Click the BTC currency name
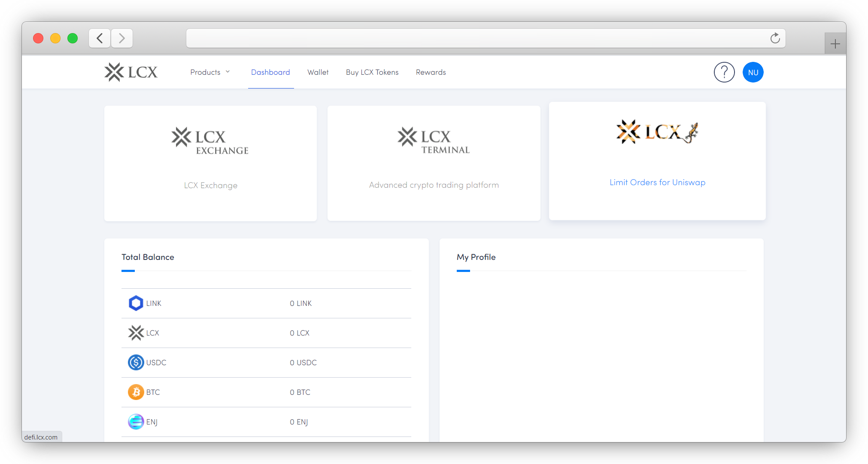This screenshot has width=868, height=464. coord(153,392)
